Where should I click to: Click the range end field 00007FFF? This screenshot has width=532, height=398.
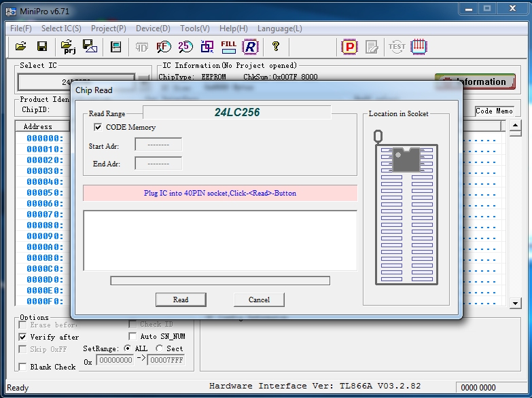point(166,360)
